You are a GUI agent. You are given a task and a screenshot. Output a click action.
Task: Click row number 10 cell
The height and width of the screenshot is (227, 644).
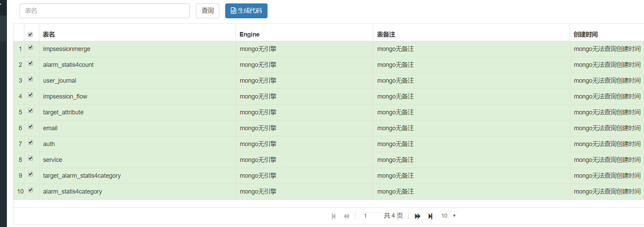pyautogui.click(x=20, y=192)
